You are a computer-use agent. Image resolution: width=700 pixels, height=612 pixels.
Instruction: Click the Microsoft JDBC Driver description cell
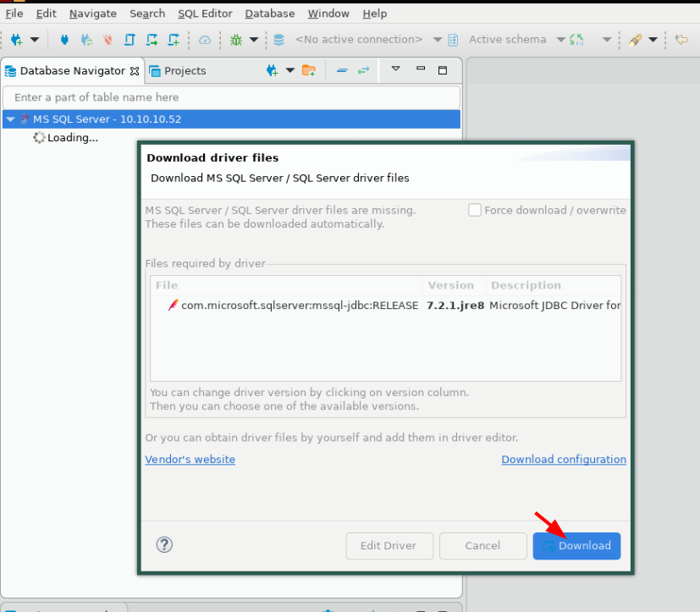(555, 306)
